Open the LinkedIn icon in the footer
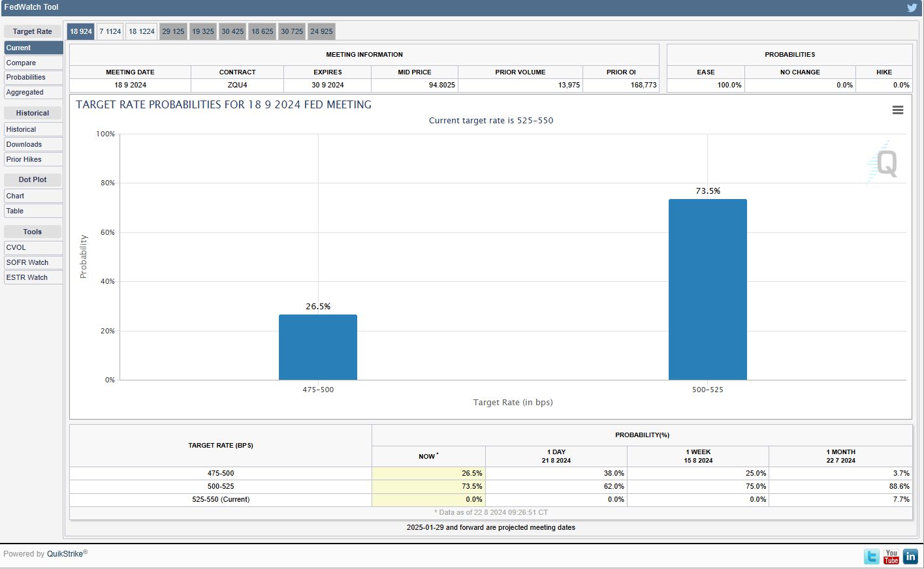 pos(910,557)
